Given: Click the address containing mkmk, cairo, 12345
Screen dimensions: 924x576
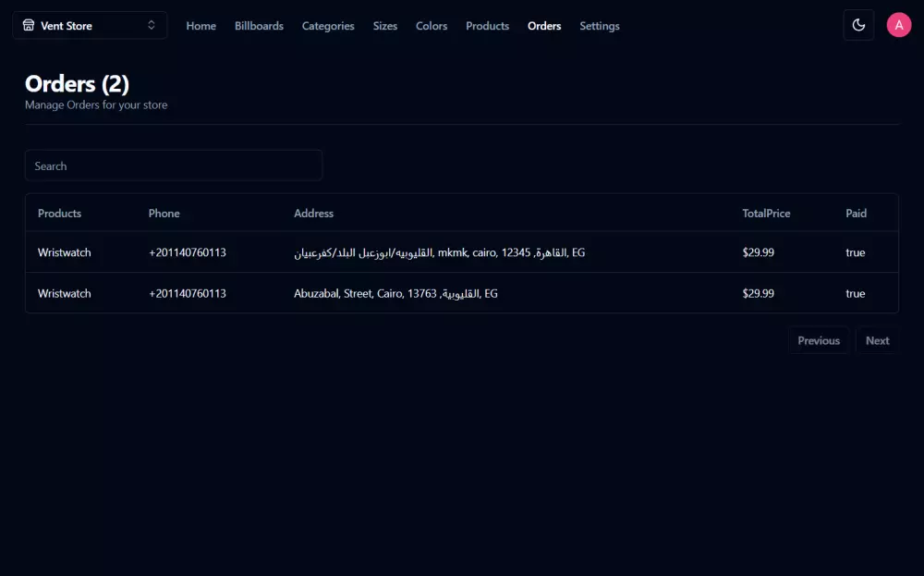Looking at the screenshot, I should 440,252.
